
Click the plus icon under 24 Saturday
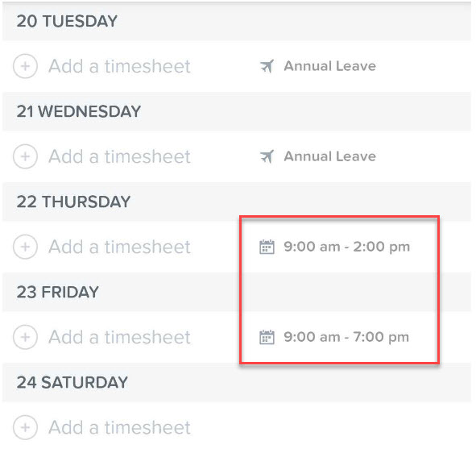pyautogui.click(x=25, y=427)
